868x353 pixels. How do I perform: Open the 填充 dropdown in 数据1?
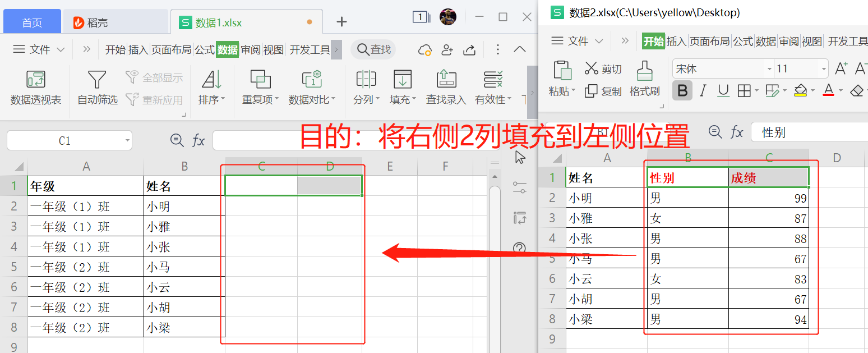click(x=403, y=100)
